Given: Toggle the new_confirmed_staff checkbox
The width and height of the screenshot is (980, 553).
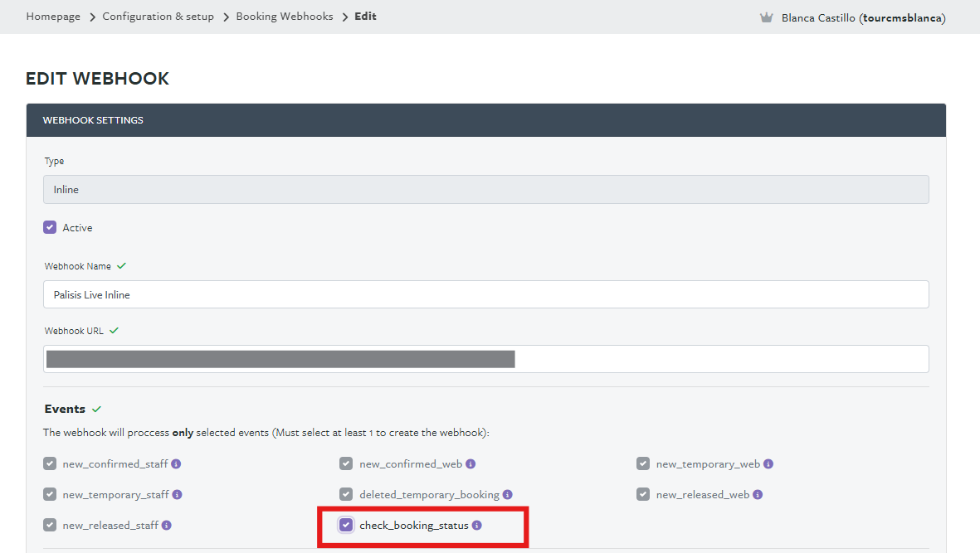Looking at the screenshot, I should (x=50, y=464).
